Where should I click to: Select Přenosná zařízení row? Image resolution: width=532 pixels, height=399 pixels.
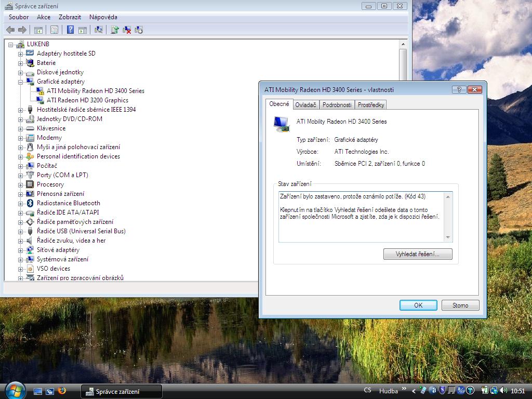60,194
